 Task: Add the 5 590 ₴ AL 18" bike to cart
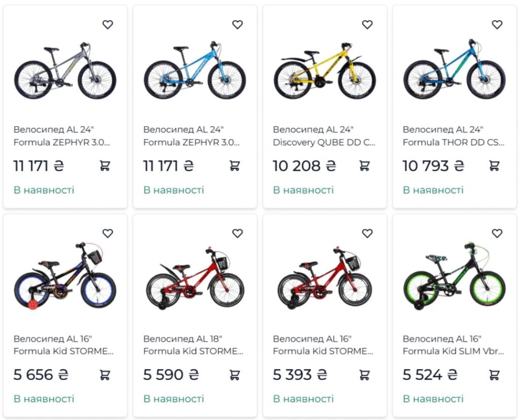[235, 375]
